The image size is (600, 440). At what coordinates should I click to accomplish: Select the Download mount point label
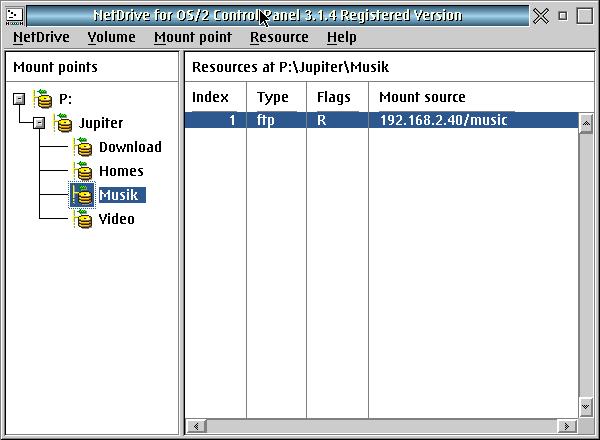[x=130, y=147]
